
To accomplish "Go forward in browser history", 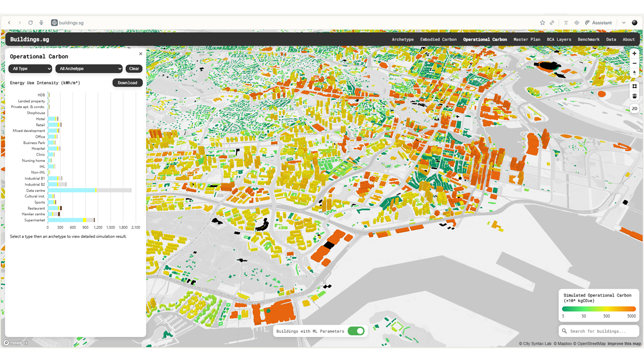I will (20, 23).
